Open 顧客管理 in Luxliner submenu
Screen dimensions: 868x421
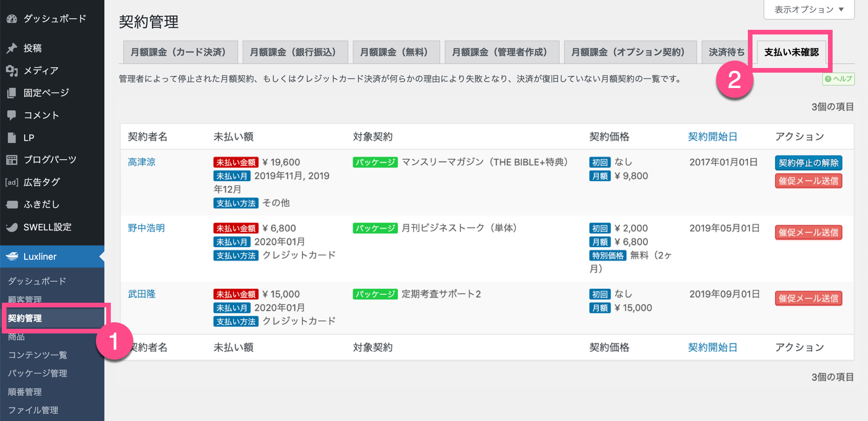[x=25, y=299]
